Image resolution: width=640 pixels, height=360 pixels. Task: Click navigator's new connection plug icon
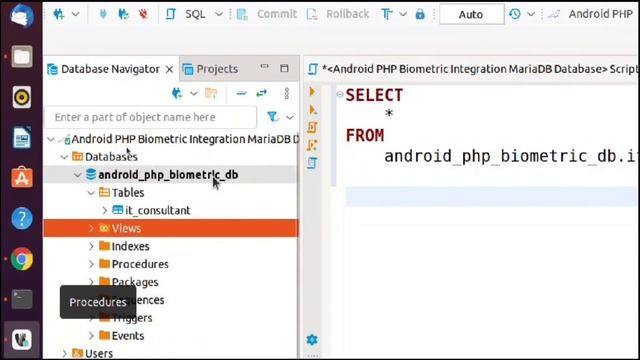tap(177, 93)
